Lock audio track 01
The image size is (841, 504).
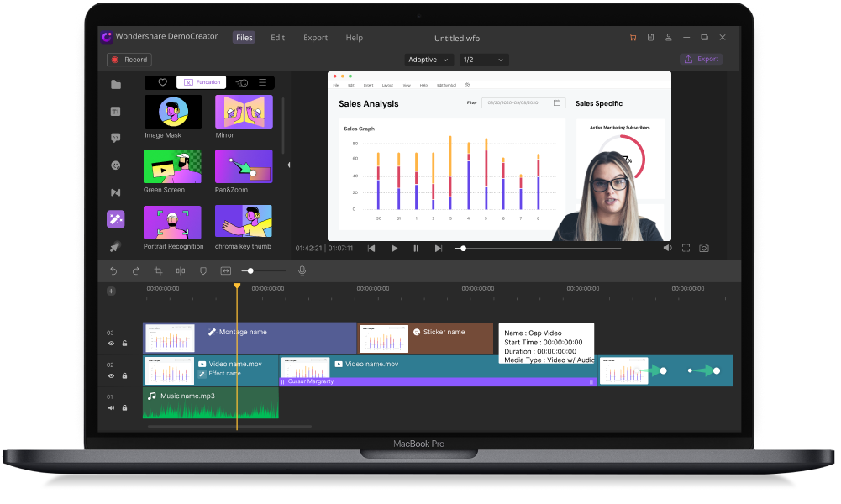tap(124, 407)
